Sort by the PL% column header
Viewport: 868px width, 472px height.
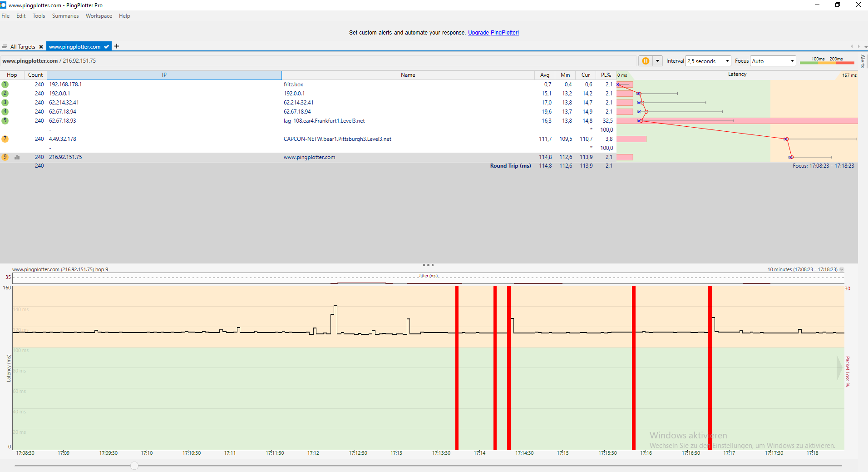[606, 75]
